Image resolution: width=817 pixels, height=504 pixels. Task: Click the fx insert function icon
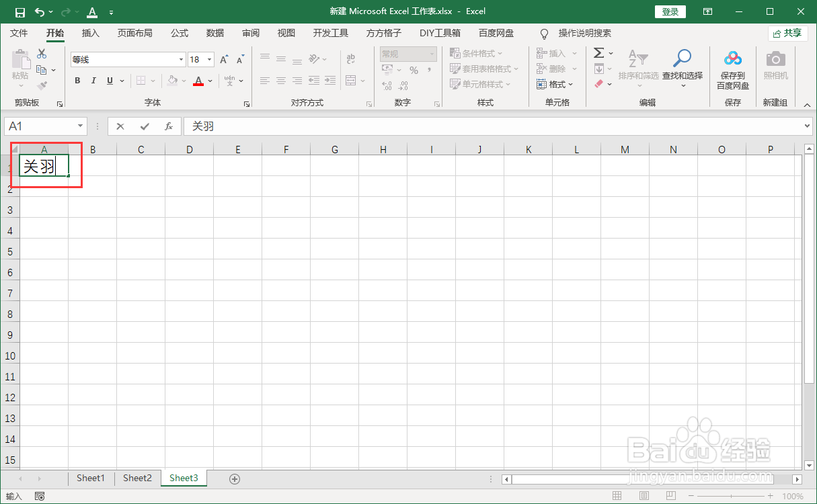(x=169, y=126)
